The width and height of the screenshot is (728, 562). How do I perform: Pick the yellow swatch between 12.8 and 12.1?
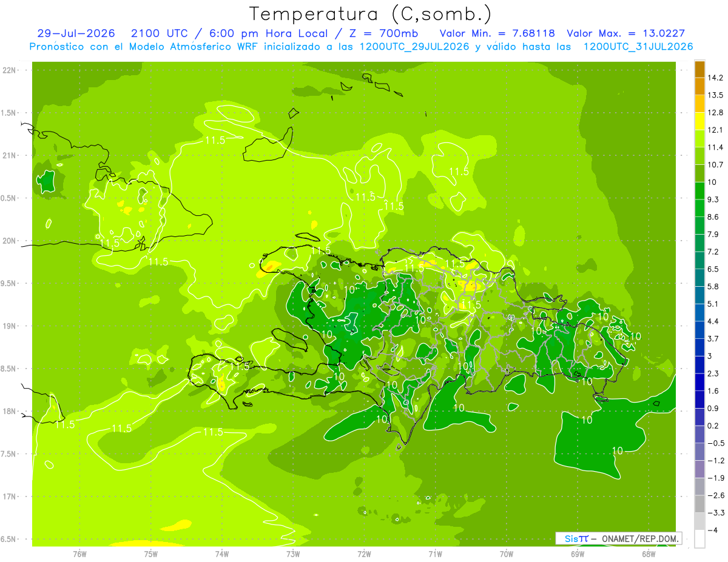tap(699, 121)
